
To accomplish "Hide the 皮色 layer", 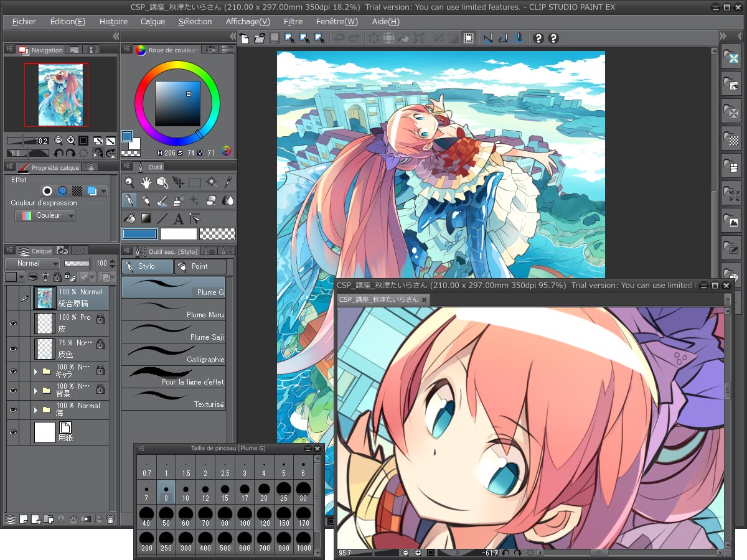I will click(x=12, y=349).
